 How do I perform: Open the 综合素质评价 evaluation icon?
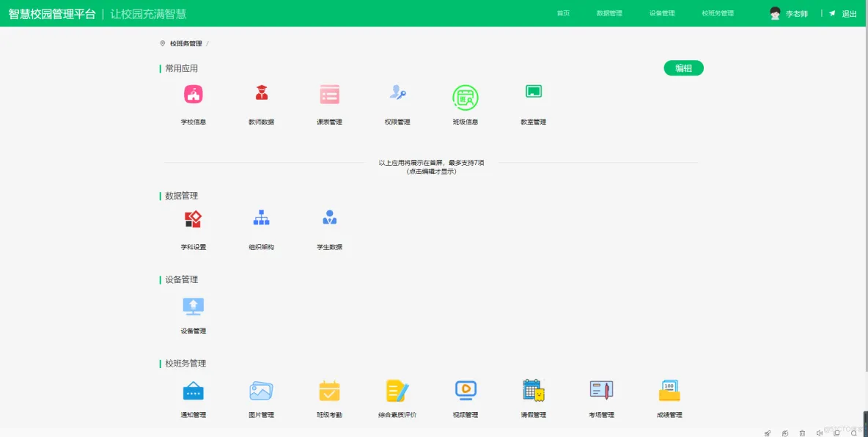click(397, 391)
